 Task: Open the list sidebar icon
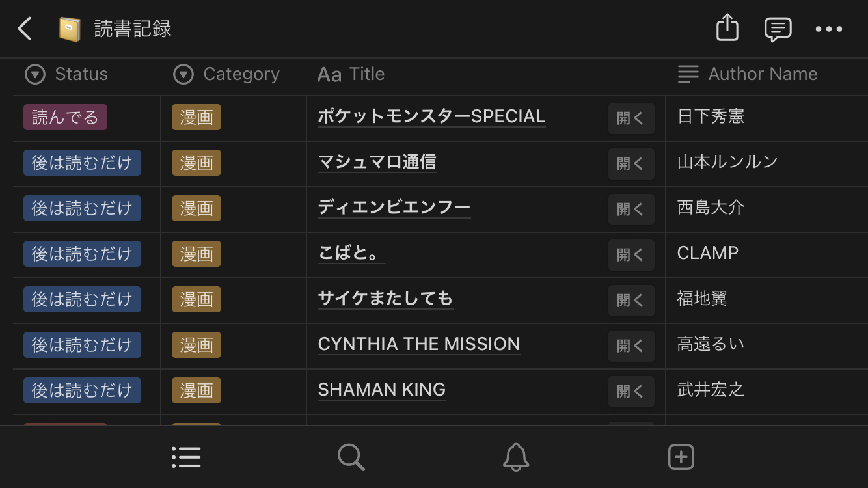[186, 457]
